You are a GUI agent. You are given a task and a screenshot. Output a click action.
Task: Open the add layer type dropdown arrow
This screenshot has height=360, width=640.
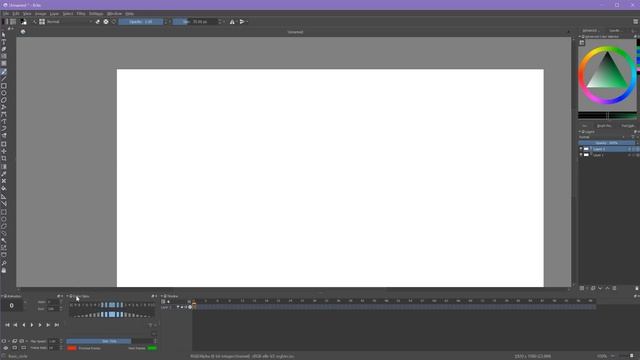[587, 288]
